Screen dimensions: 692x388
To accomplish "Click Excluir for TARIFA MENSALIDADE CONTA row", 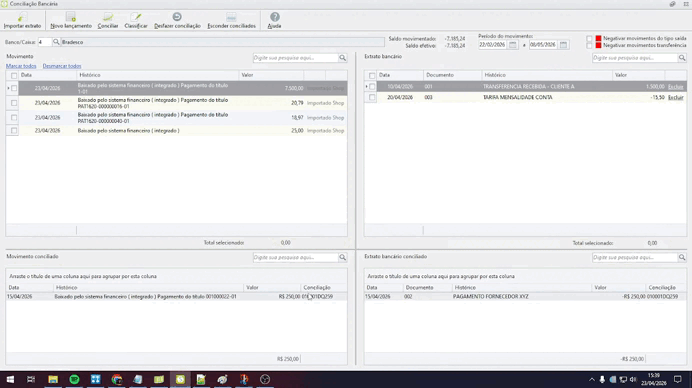I will point(675,97).
